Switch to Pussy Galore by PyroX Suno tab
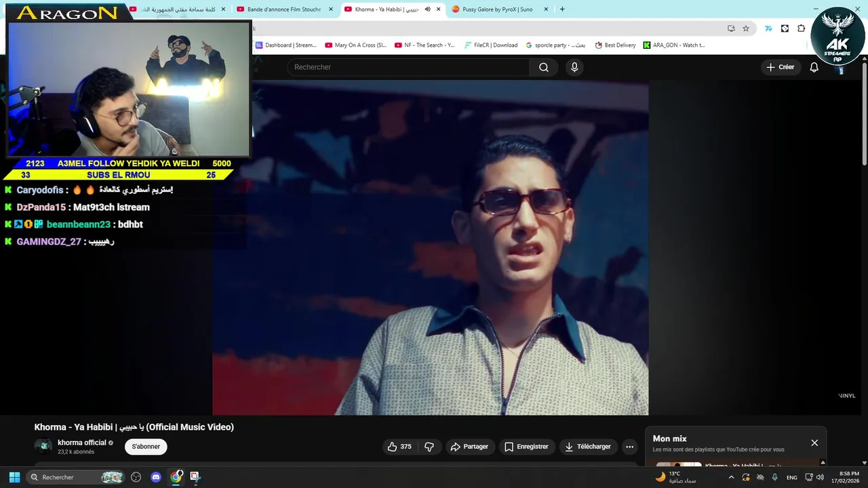This screenshot has width=868, height=488. (497, 9)
